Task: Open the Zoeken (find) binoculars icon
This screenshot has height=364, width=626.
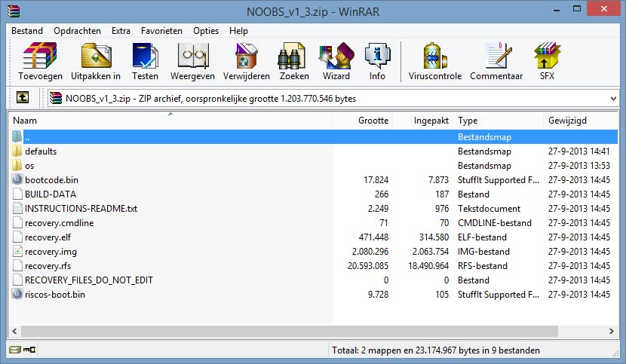Action: [291, 56]
